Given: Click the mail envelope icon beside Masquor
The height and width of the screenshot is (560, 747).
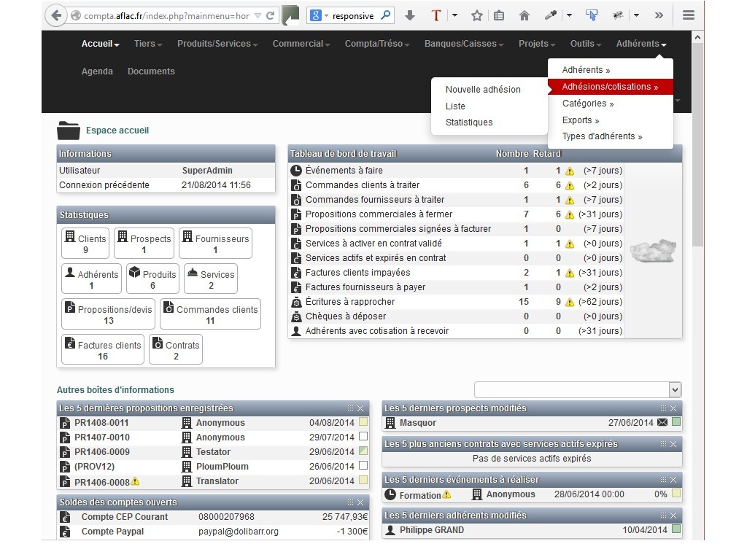Looking at the screenshot, I should click(662, 423).
